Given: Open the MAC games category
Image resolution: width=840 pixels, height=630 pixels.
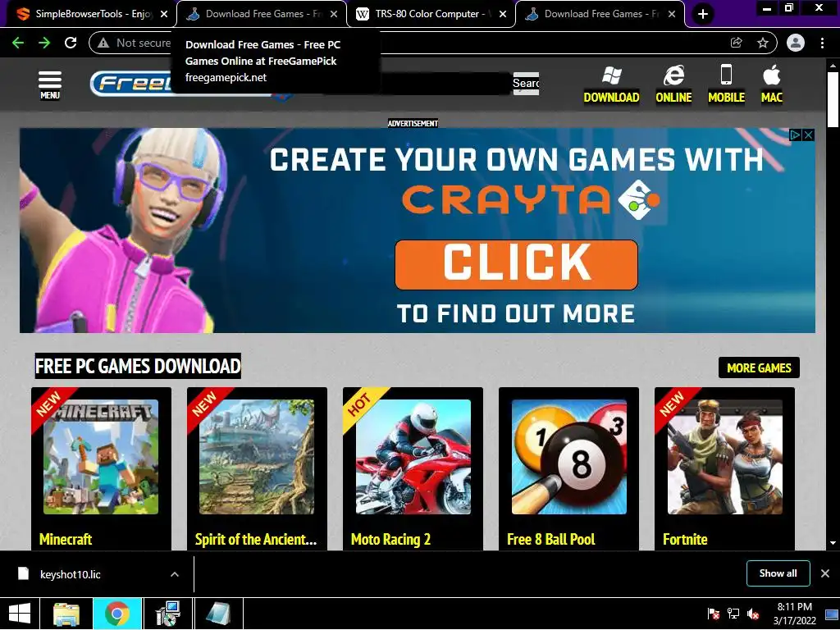Looking at the screenshot, I should (x=771, y=85).
